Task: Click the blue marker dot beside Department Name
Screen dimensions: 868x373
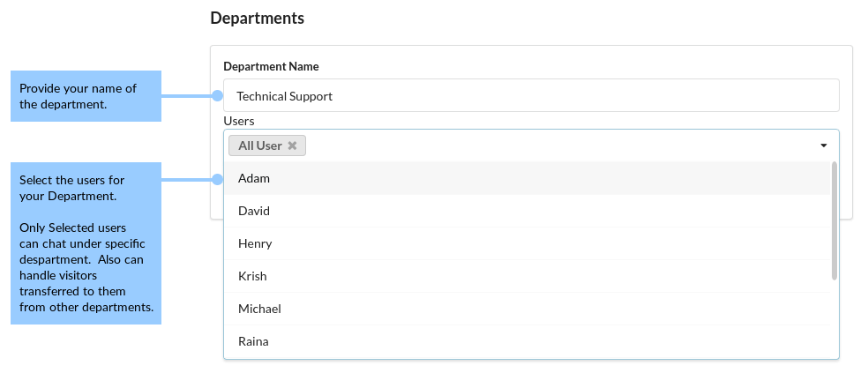Action: (218, 96)
